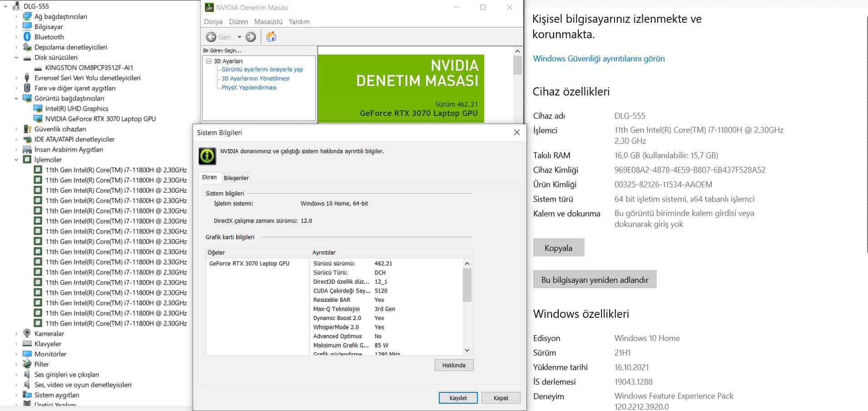This screenshot has height=411, width=868.
Task: Click scroll down arrow in graphics details list
Action: (467, 351)
